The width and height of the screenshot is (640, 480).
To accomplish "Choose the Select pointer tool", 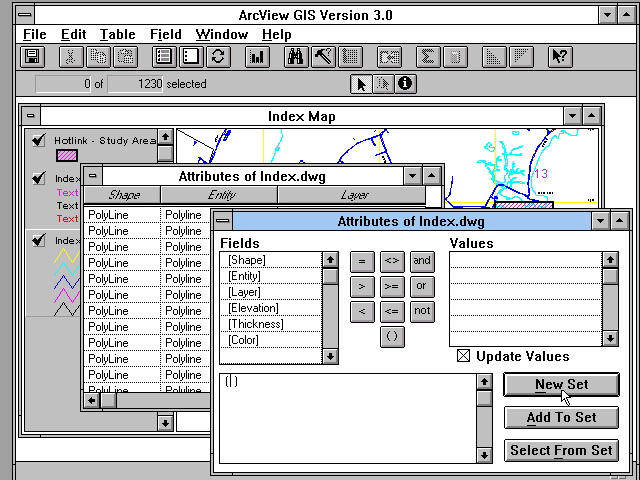I will (362, 84).
